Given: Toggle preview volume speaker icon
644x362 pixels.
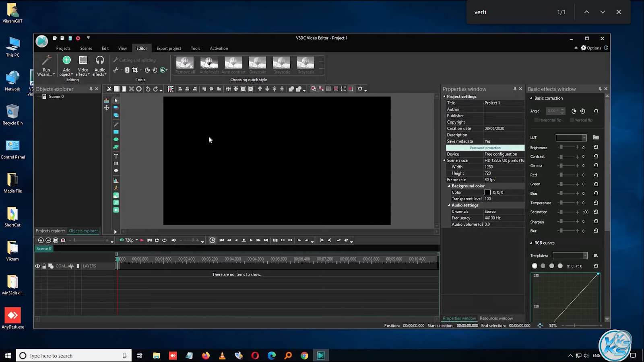Looking at the screenshot, I should point(174,240).
